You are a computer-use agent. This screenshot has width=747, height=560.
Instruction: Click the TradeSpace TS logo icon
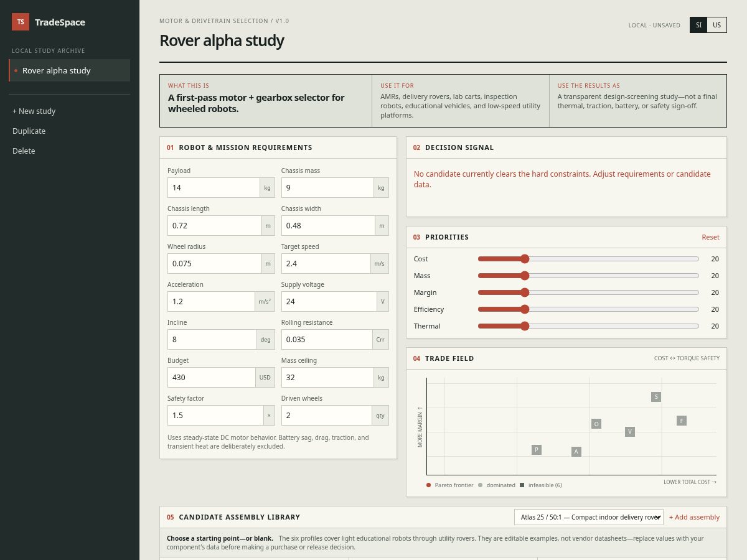point(21,22)
